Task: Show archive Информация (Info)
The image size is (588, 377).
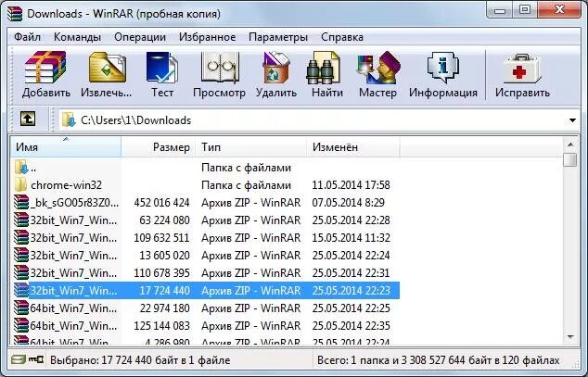Action: pos(443,68)
